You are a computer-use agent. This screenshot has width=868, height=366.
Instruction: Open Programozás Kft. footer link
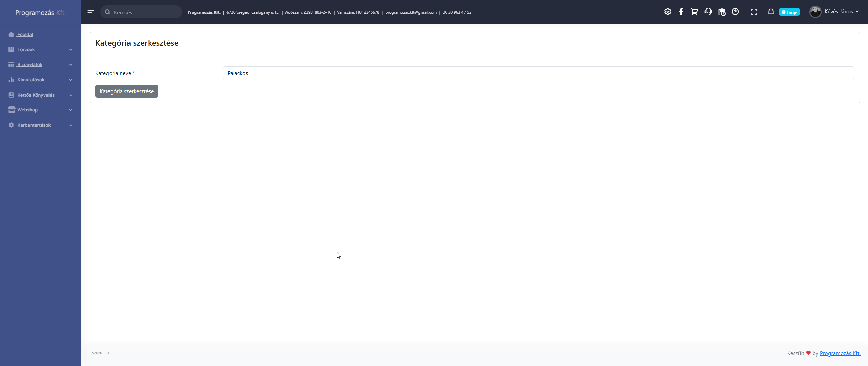tap(840, 353)
